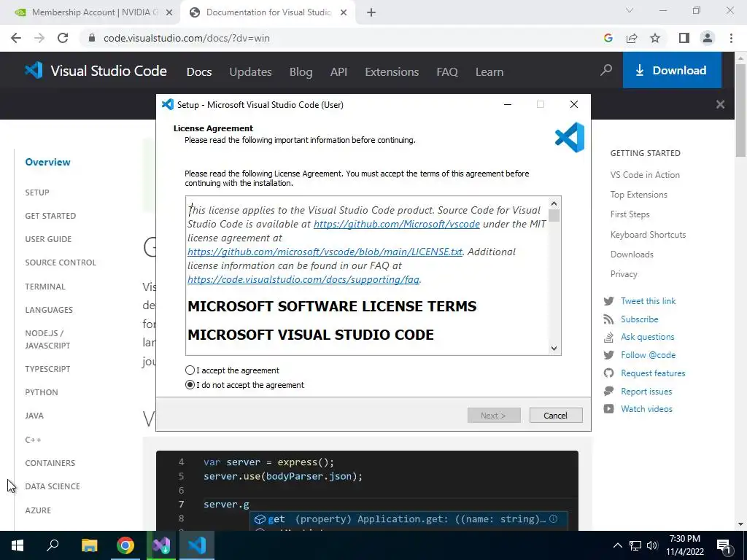This screenshot has width=747, height=560.
Task: Expand CONTAINERS section in sidebar
Action: click(x=50, y=463)
